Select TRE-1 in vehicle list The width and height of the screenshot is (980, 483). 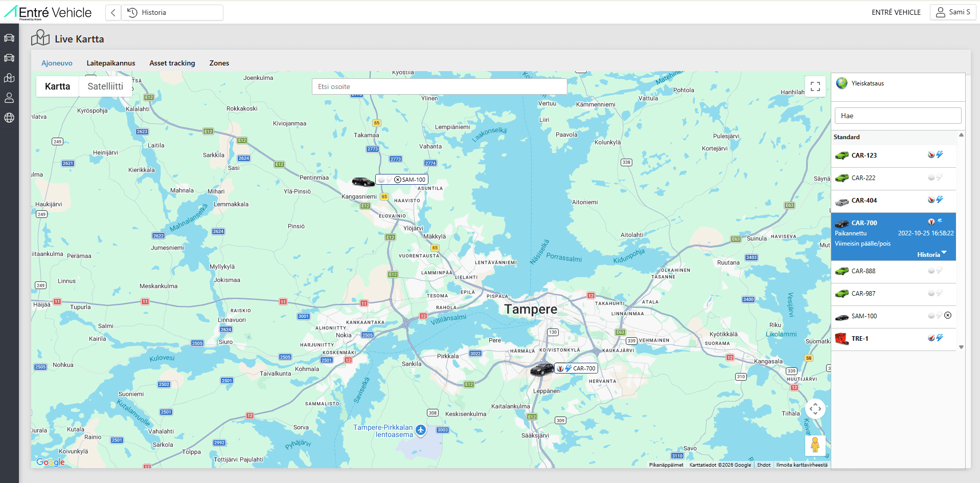click(894, 339)
